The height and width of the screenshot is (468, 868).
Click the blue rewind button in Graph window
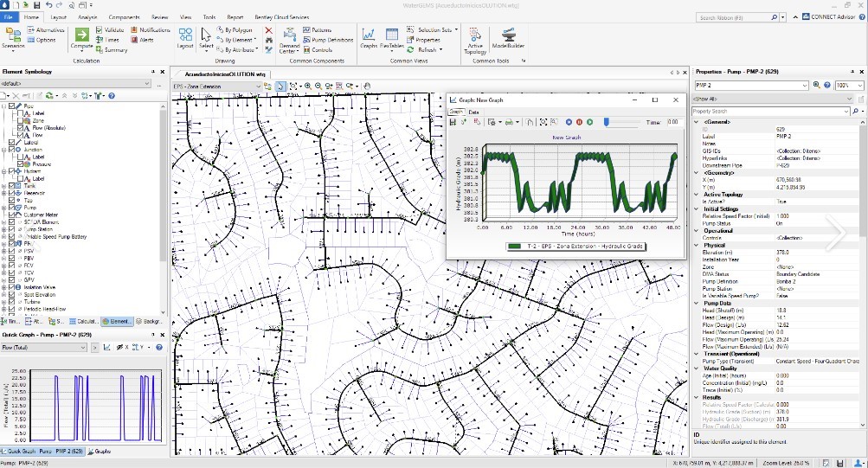tap(569, 122)
